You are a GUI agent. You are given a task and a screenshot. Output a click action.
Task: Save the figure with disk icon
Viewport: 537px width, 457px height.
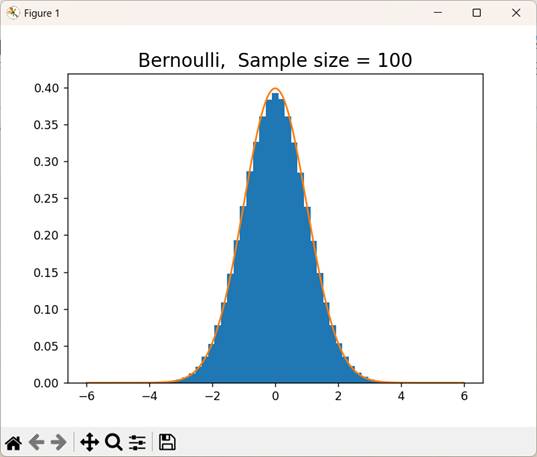167,442
